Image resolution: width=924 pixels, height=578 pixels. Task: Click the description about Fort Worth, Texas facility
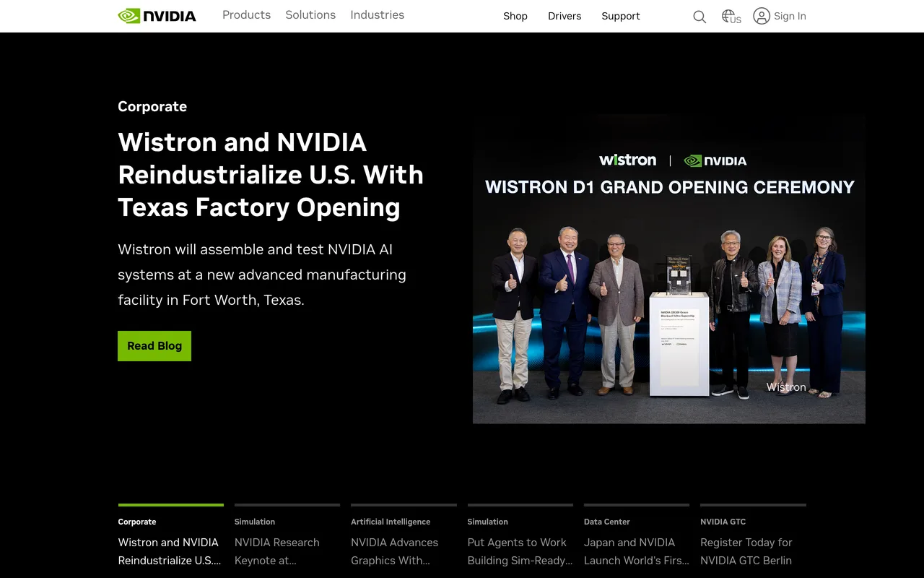click(262, 275)
